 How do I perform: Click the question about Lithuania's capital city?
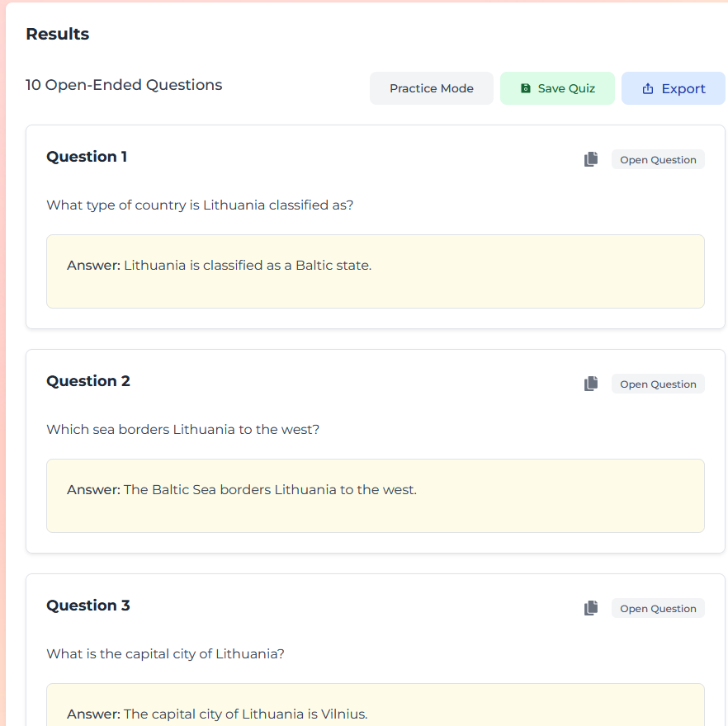point(165,653)
